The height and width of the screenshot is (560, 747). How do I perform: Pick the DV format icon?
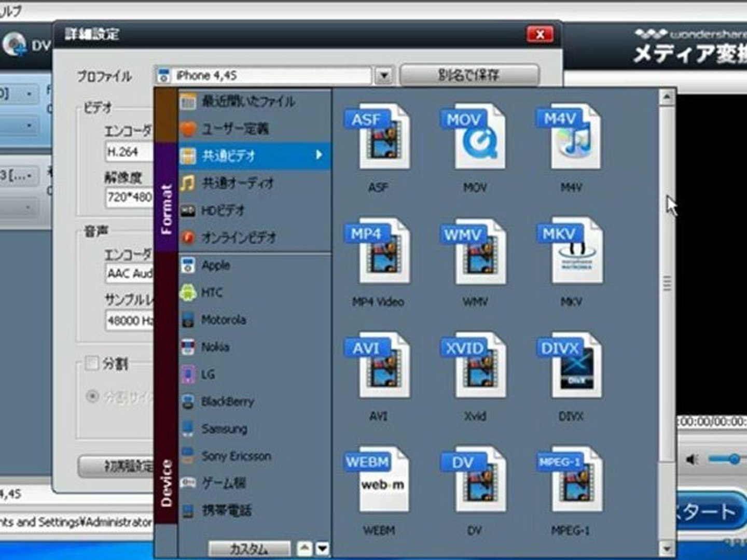tap(474, 480)
